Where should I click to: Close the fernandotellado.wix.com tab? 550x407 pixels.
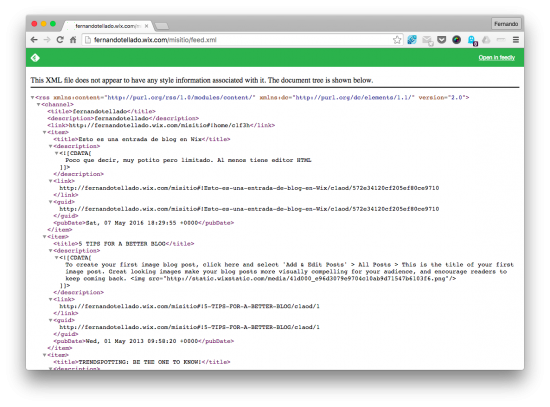coord(146,26)
